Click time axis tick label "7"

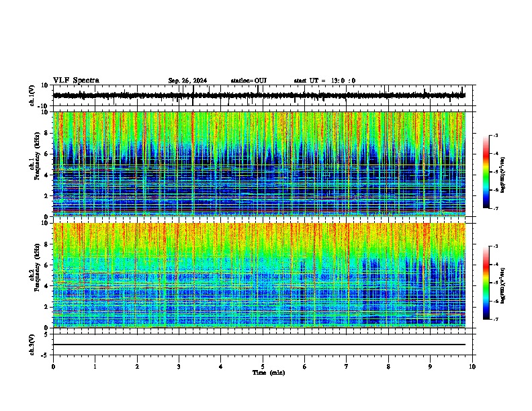347,367
